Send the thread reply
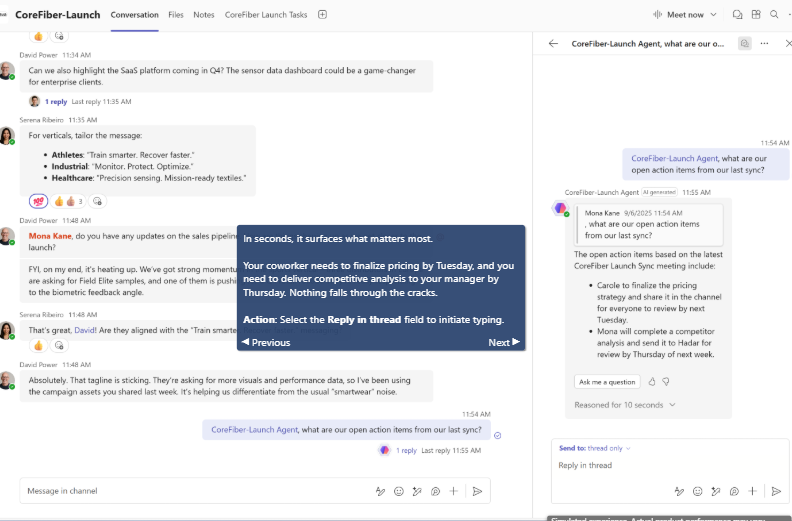The height and width of the screenshot is (521, 792). coord(777,491)
